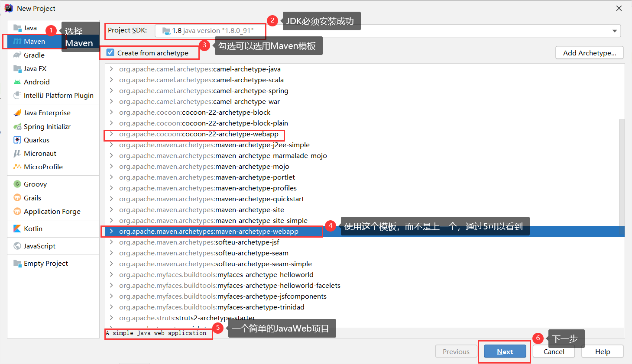Click Add Archetype button

(590, 53)
